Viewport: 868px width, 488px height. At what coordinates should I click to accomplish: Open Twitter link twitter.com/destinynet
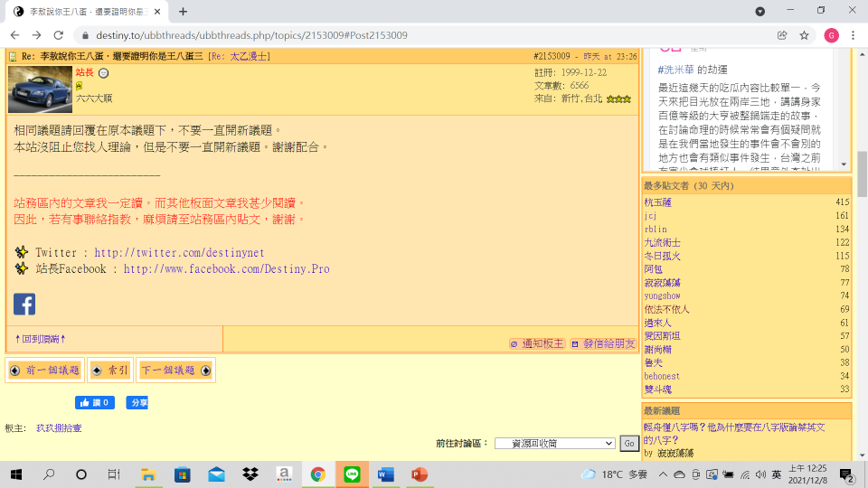tap(179, 253)
